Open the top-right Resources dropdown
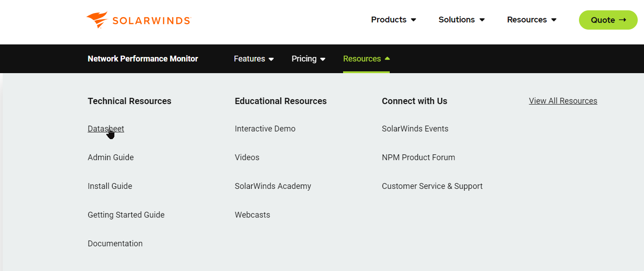This screenshot has width=644, height=271. pos(531,20)
